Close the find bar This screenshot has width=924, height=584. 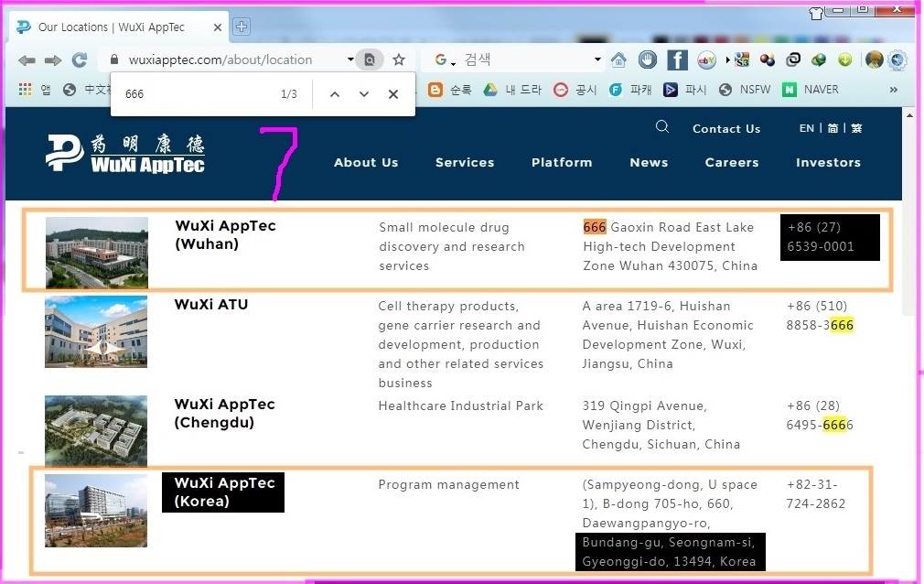[x=393, y=94]
